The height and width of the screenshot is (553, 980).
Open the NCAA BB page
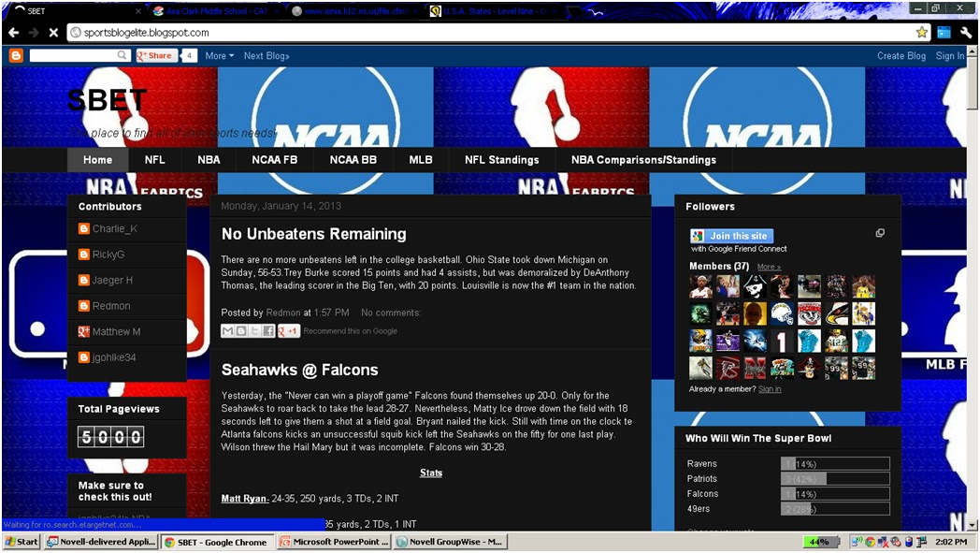(353, 160)
